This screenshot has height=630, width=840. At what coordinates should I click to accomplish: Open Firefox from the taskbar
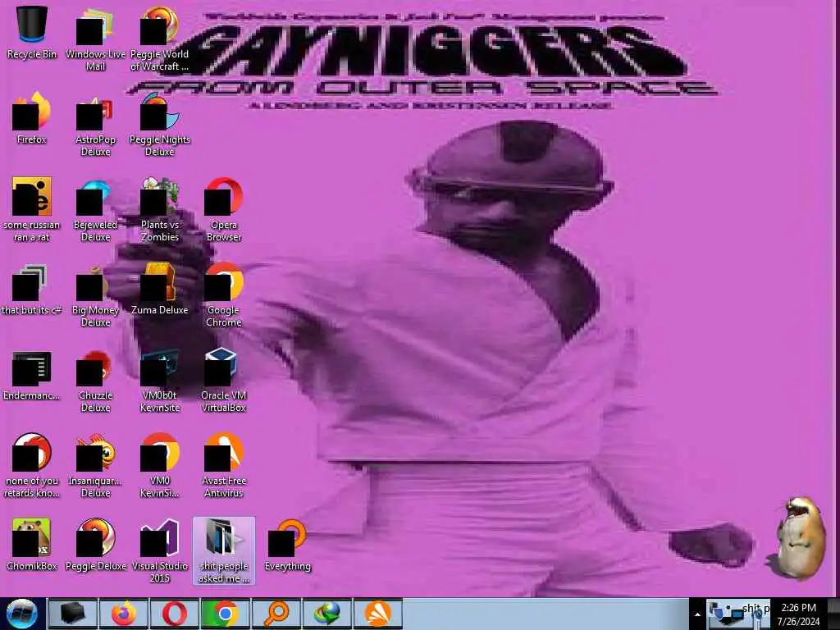(124, 614)
